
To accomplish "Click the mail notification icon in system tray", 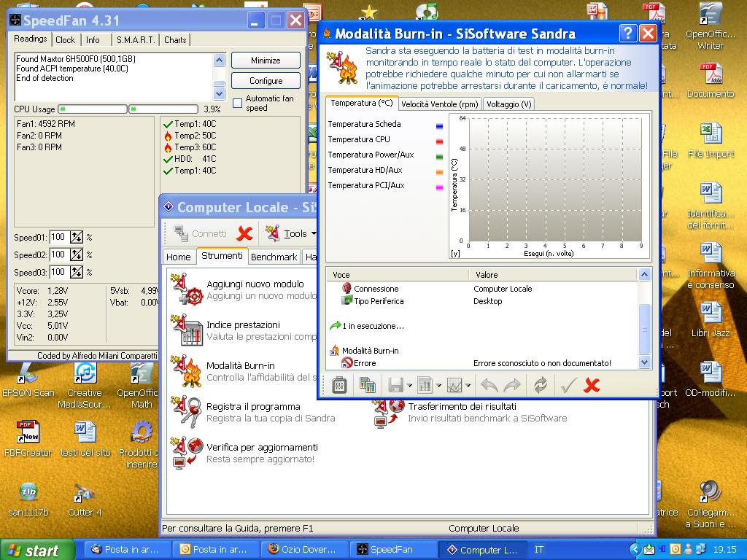I will (649, 550).
